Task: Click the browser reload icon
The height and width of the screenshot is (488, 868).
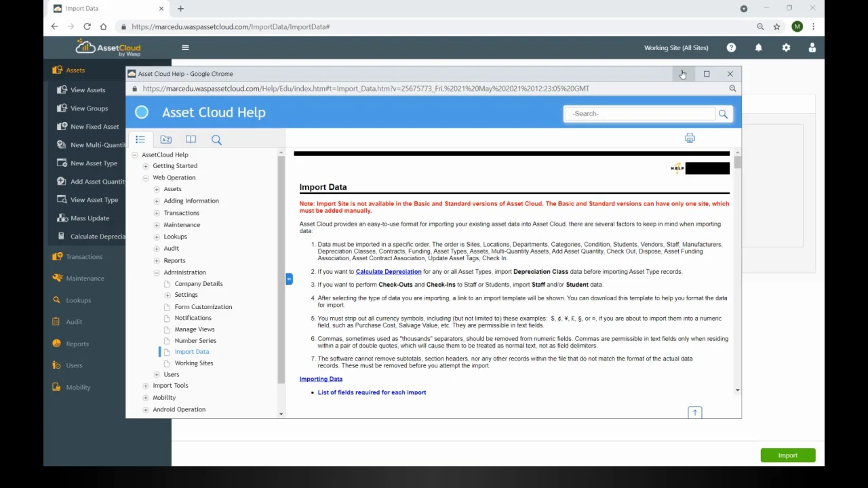Action: coord(87,26)
